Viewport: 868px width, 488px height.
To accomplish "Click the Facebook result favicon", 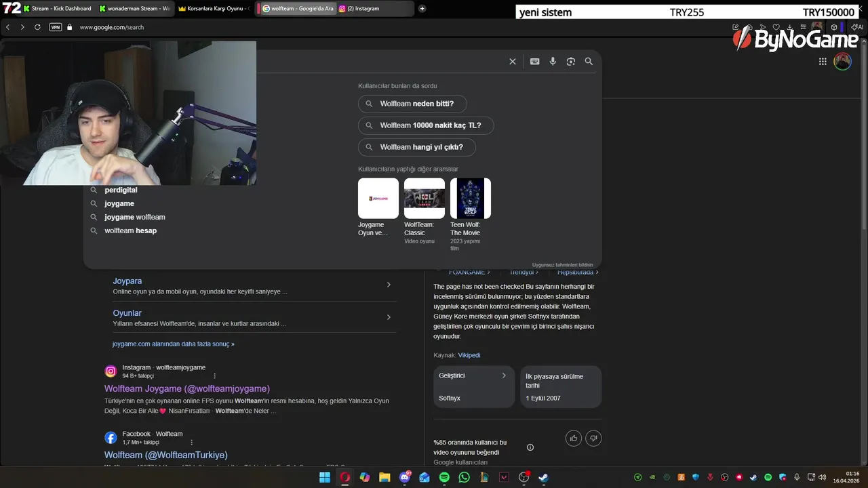I will coord(111,438).
